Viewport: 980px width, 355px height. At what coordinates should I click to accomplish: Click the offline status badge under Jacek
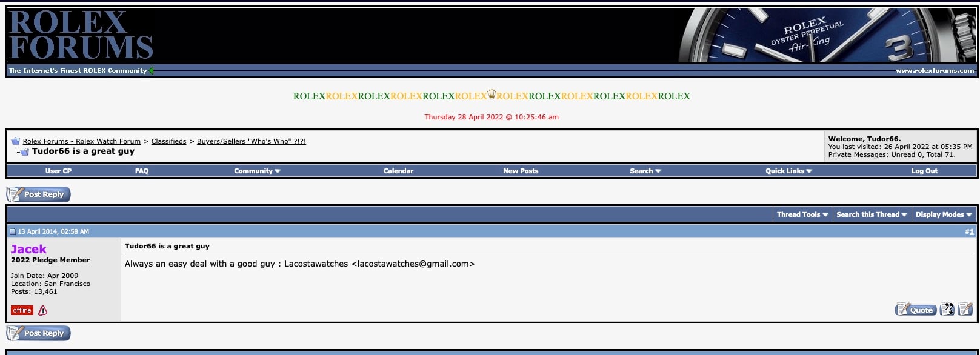22,310
